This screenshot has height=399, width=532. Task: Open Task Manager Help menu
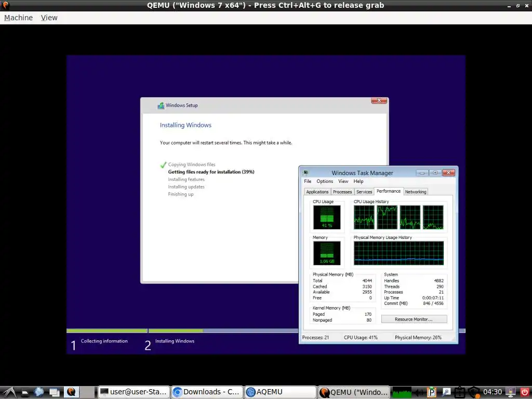[x=358, y=181]
